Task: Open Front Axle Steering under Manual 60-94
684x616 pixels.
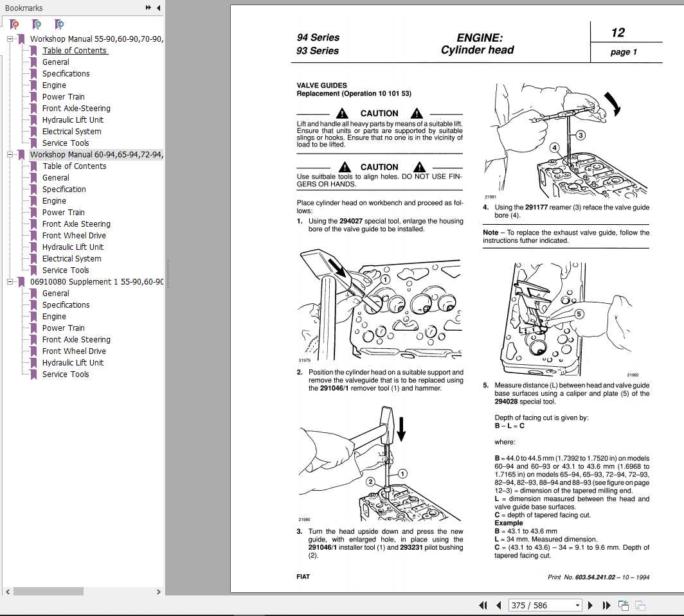Action: pos(76,224)
